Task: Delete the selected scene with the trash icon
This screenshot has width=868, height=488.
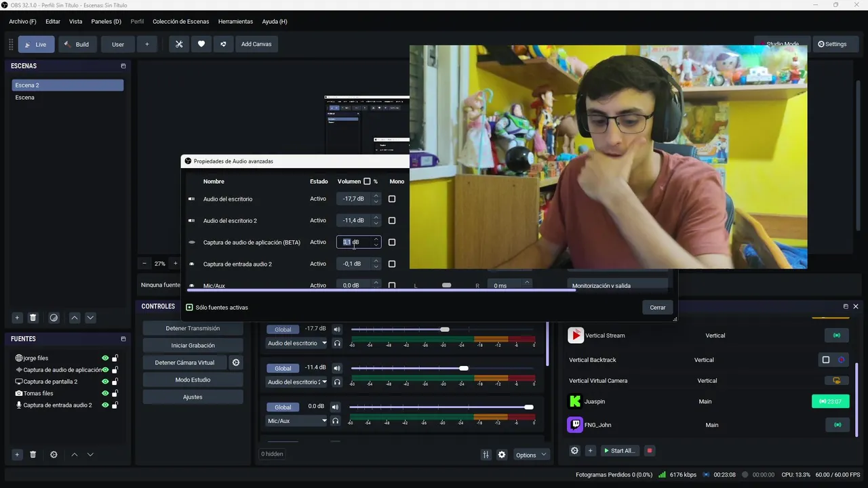Action: 33,317
